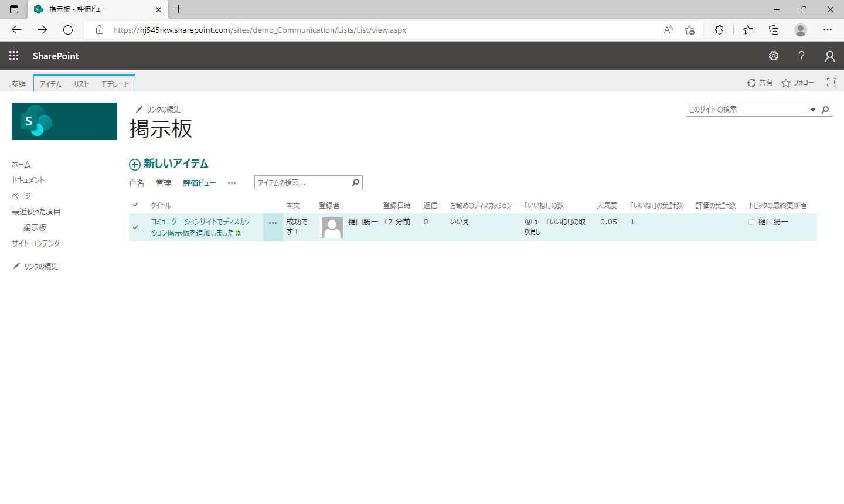The width and height of the screenshot is (844, 504).
Task: Click the sidebar リンクの編集 pencil link
Action: 36,267
